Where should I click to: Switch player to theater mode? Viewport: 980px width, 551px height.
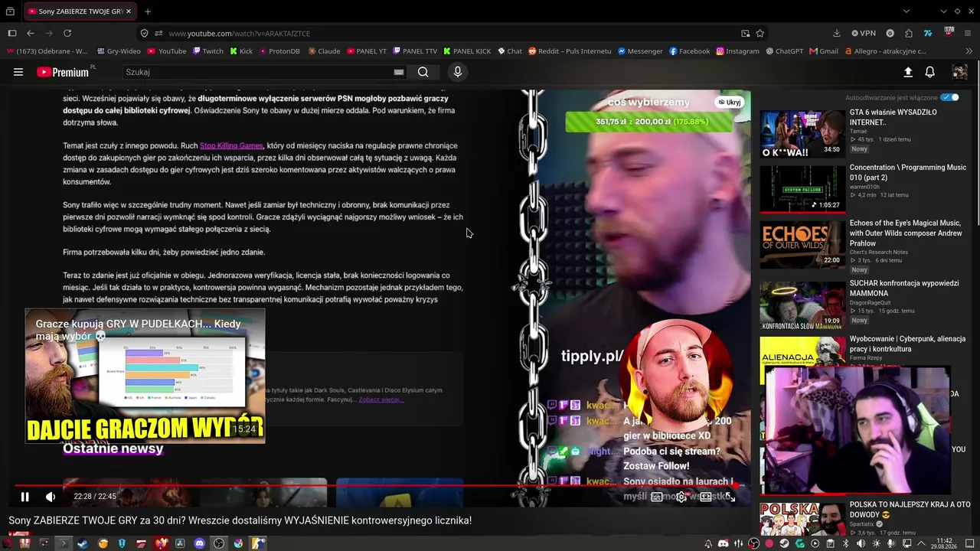coord(706,497)
